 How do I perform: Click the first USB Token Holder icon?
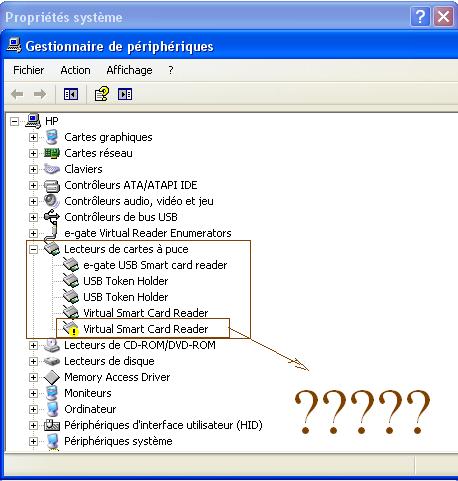click(71, 281)
